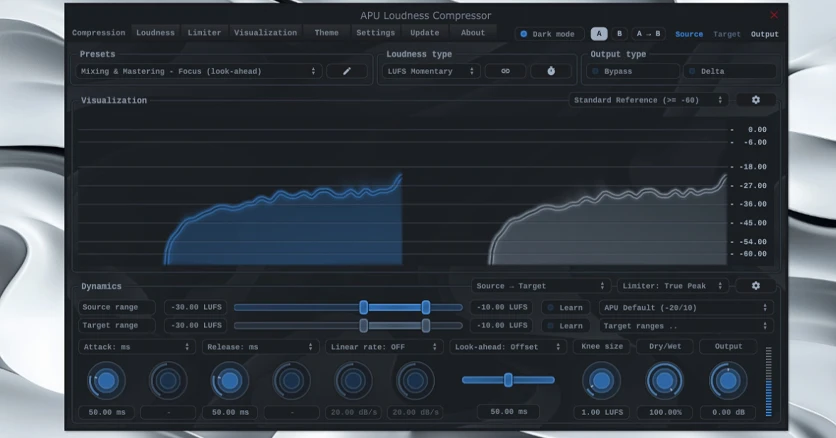This screenshot has width=836, height=438.
Task: Click the Target range slider right handle
Action: pyautogui.click(x=425, y=326)
